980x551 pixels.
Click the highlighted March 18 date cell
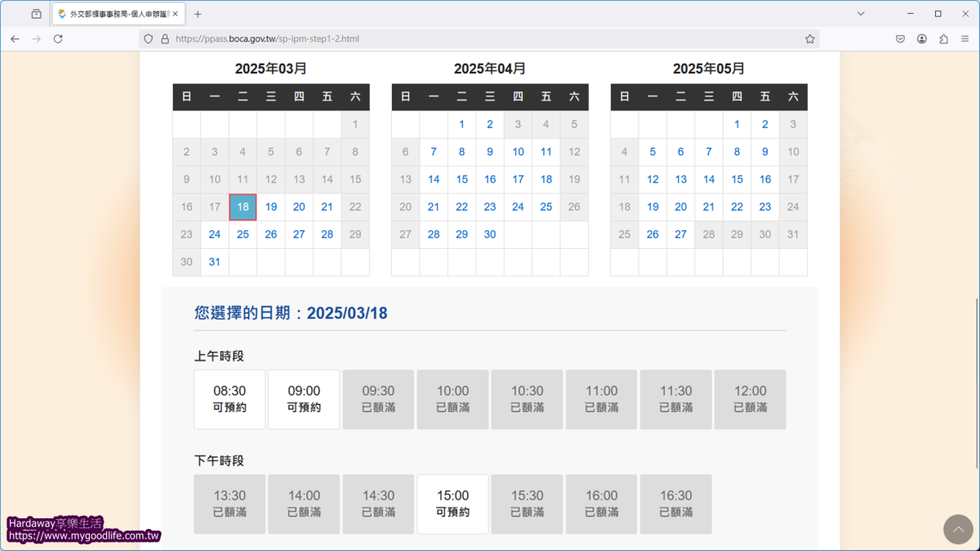[243, 207]
